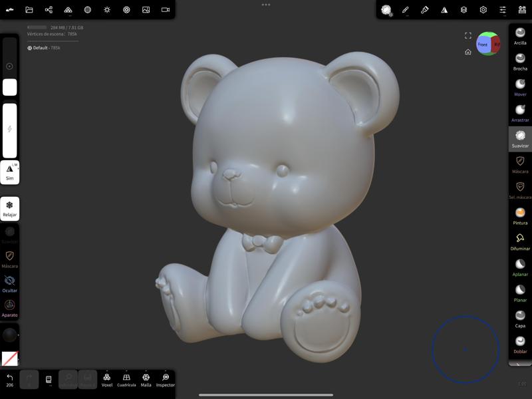Open the Stroke pencil menu

406,10
